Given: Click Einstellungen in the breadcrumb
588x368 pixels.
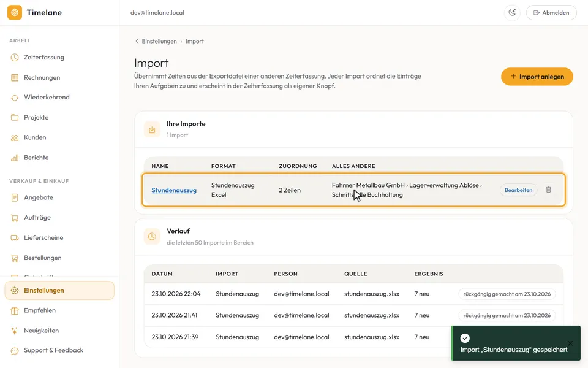Looking at the screenshot, I should (x=159, y=41).
